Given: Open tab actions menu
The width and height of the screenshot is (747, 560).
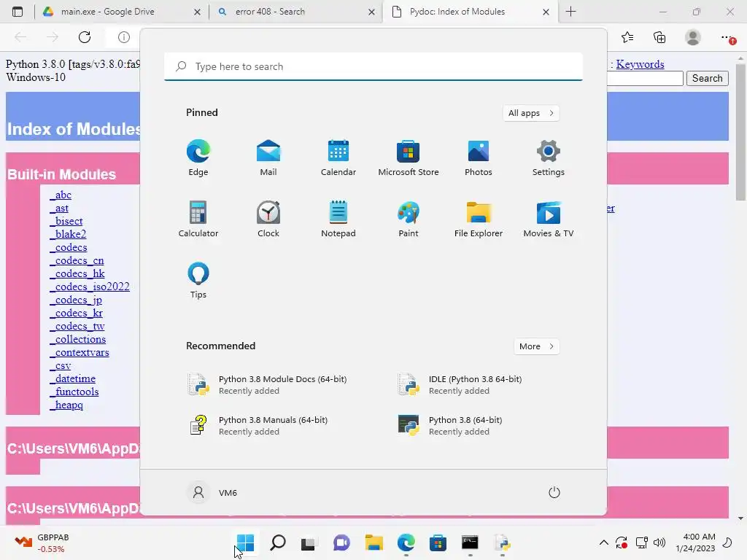Looking at the screenshot, I should click(x=18, y=12).
